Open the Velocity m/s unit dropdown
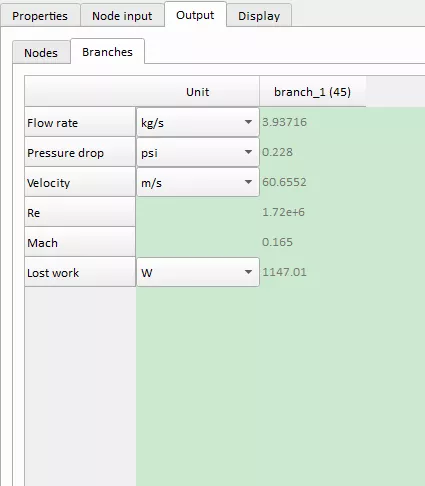425x486 pixels. tap(198, 182)
